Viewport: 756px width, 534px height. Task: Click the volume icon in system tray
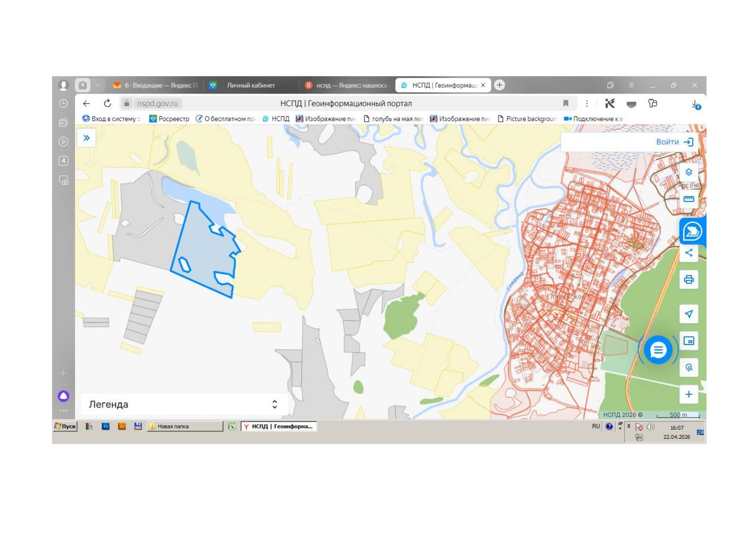click(x=651, y=427)
